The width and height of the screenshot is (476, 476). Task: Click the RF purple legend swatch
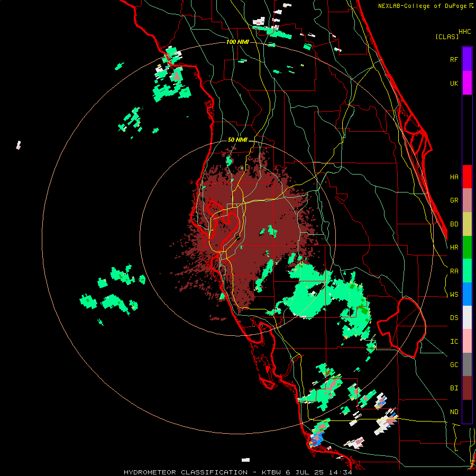point(467,59)
